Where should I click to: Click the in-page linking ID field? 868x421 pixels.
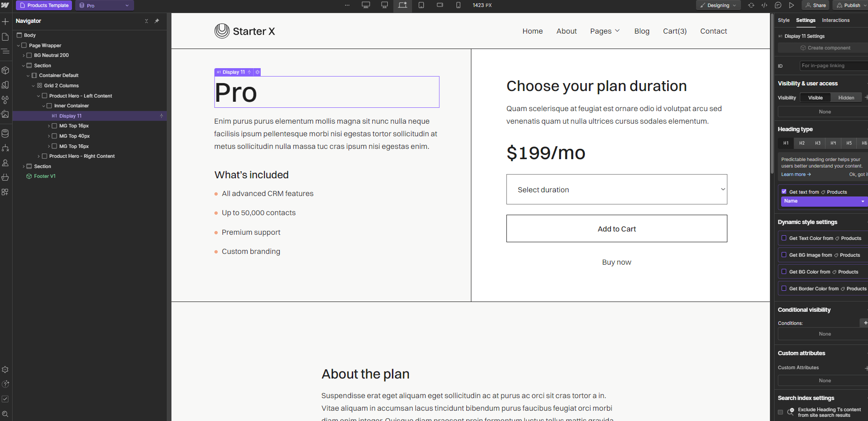833,65
